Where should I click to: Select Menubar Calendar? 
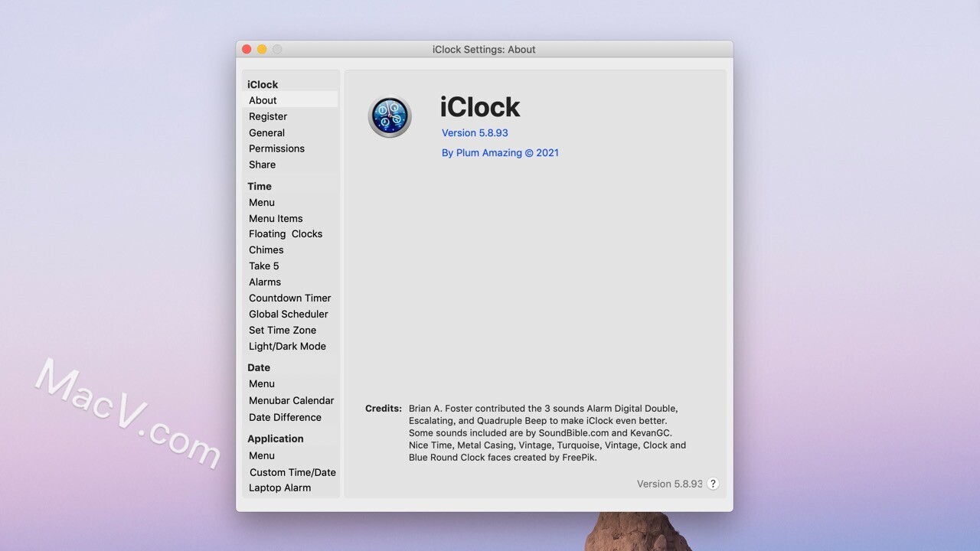[290, 401]
